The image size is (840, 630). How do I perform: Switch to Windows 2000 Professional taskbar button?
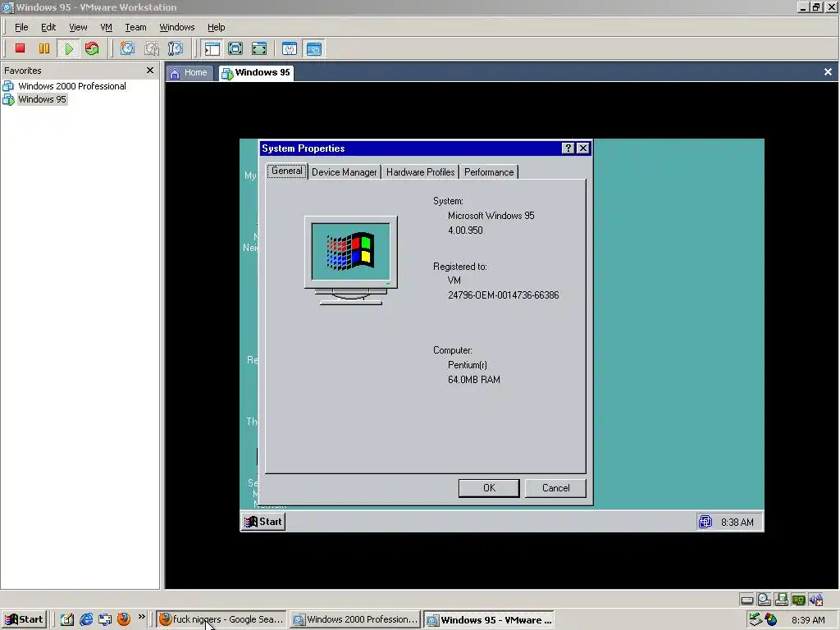(x=355, y=620)
